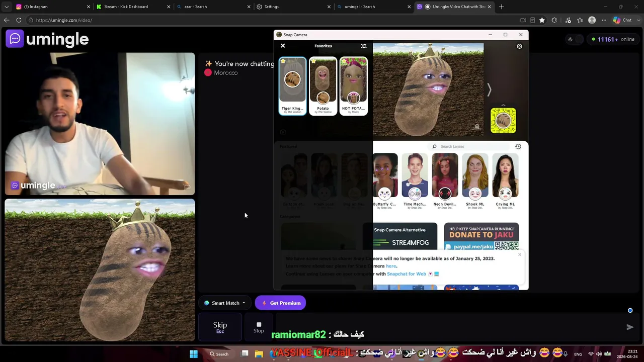Click the Umingle logo in the header
The height and width of the screenshot is (362, 644).
[47, 39]
